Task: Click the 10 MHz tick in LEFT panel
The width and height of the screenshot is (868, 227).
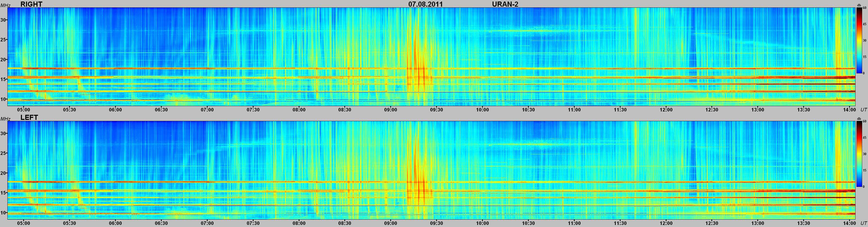Action: 3,212
